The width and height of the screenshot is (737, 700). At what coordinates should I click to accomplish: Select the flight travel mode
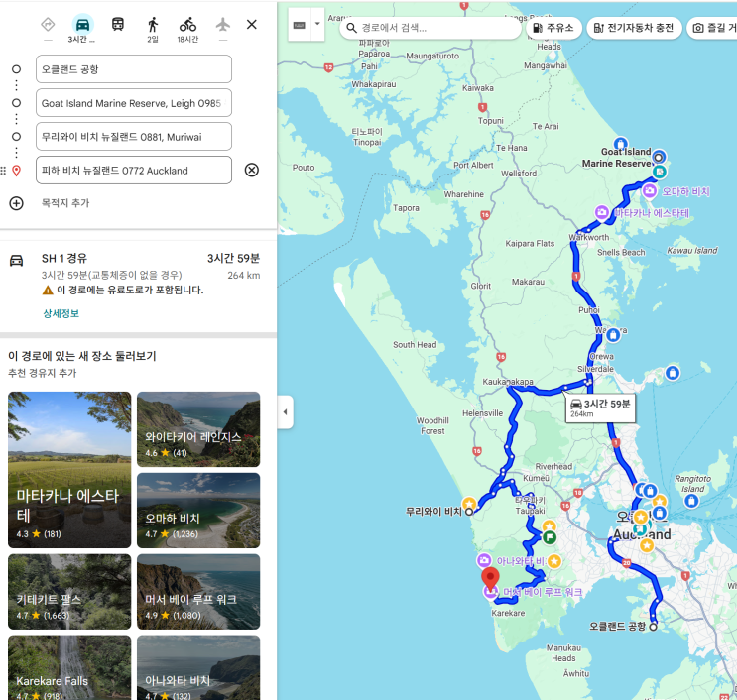[223, 24]
